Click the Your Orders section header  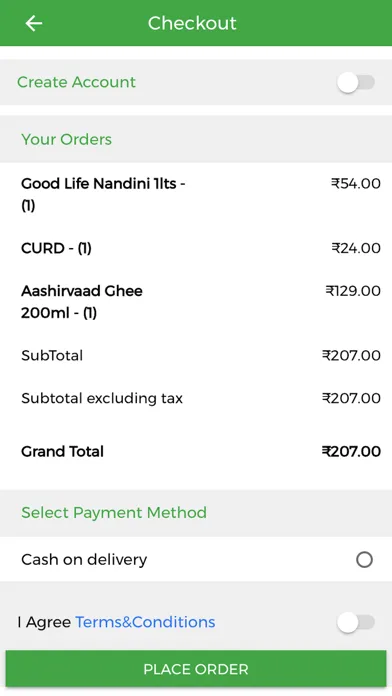(67, 139)
